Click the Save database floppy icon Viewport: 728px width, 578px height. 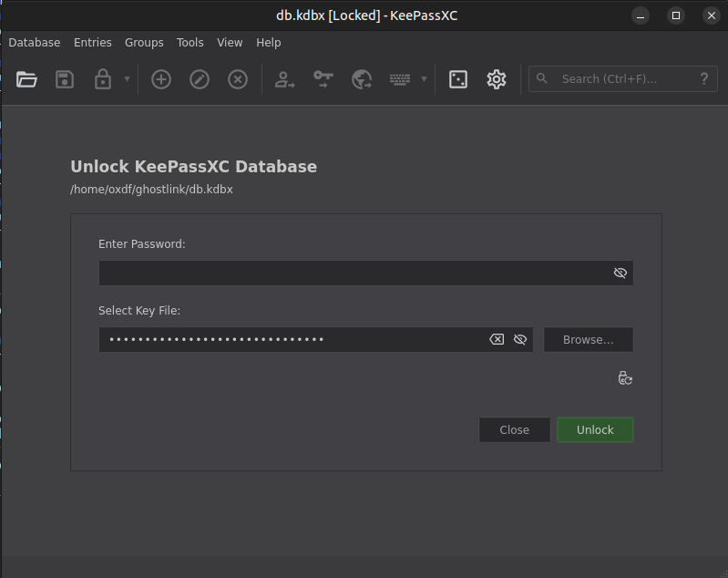(65, 79)
